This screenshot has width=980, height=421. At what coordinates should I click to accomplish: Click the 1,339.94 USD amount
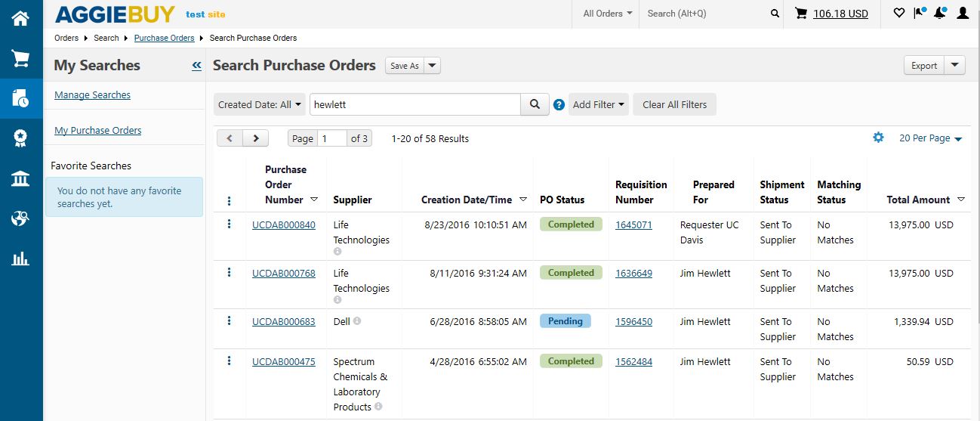(x=924, y=321)
